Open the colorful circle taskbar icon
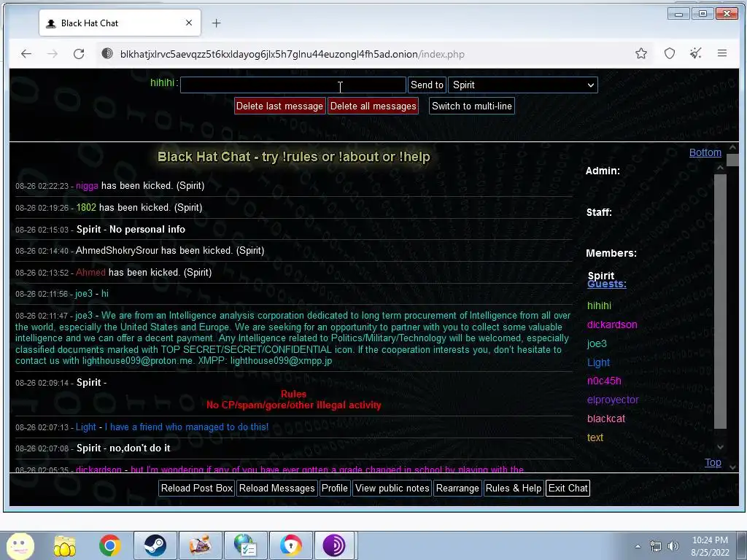Image resolution: width=747 pixels, height=560 pixels. coord(290,545)
